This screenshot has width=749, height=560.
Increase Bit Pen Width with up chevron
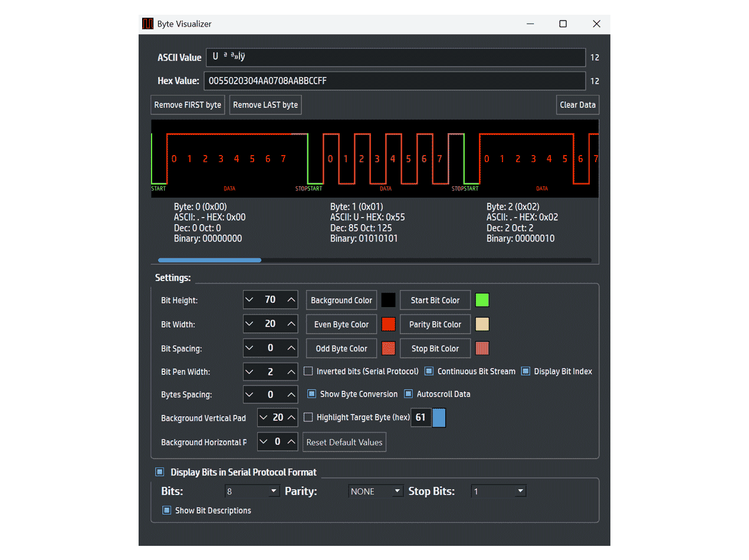[x=291, y=372]
